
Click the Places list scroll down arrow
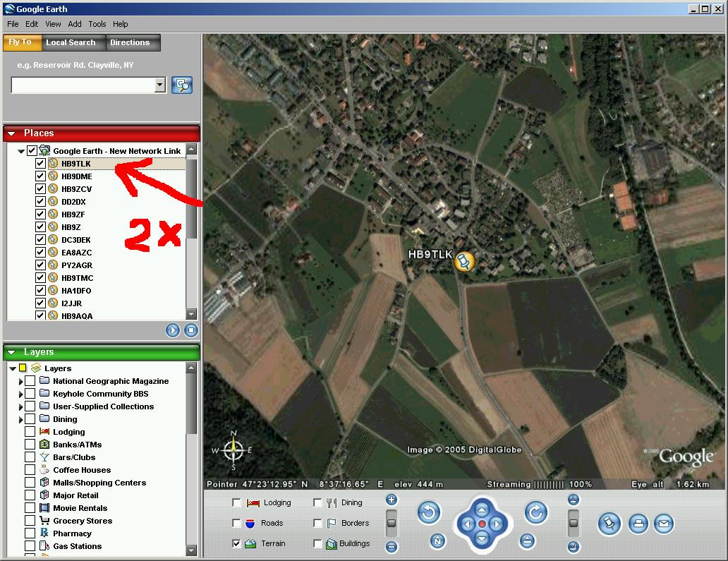(191, 315)
